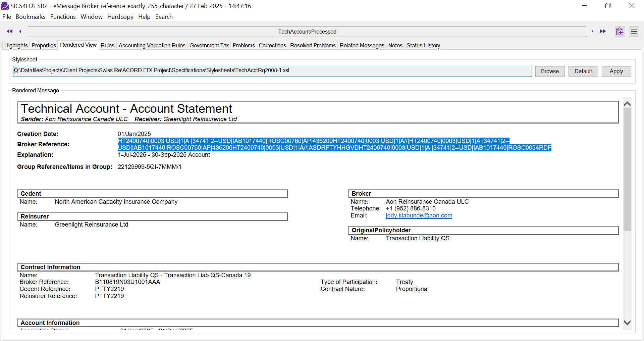Switch to the Status History tab
Image resolution: width=644 pixels, height=341 pixels.
pos(423,45)
